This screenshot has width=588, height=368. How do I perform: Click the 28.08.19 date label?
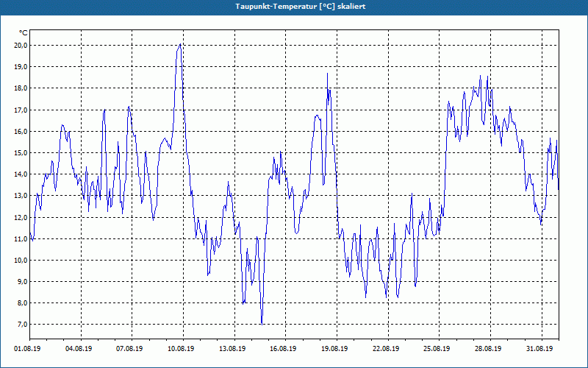[488, 349]
